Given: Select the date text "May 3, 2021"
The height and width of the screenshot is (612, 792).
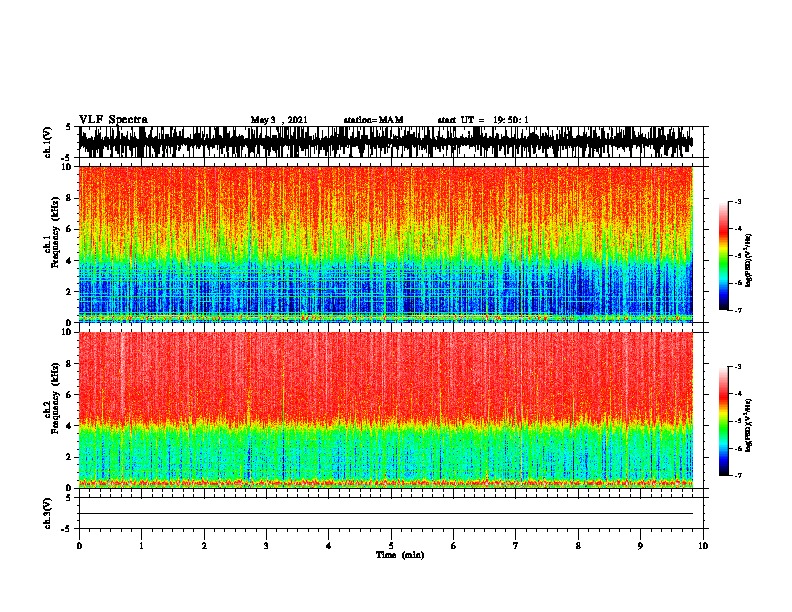Looking at the screenshot, I should (x=279, y=120).
